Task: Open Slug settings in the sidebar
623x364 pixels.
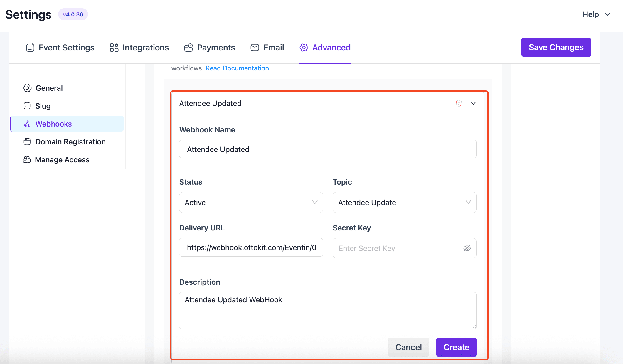Action: pos(67,106)
